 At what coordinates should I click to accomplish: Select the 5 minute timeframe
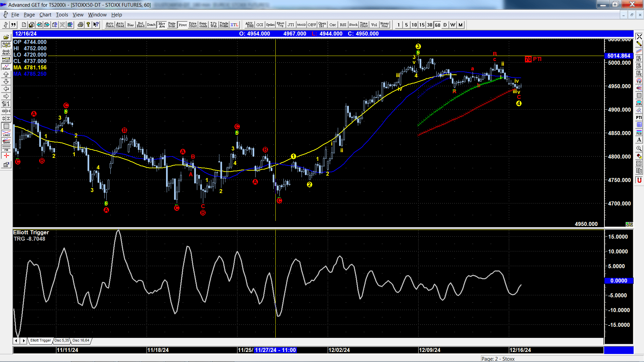point(406,25)
